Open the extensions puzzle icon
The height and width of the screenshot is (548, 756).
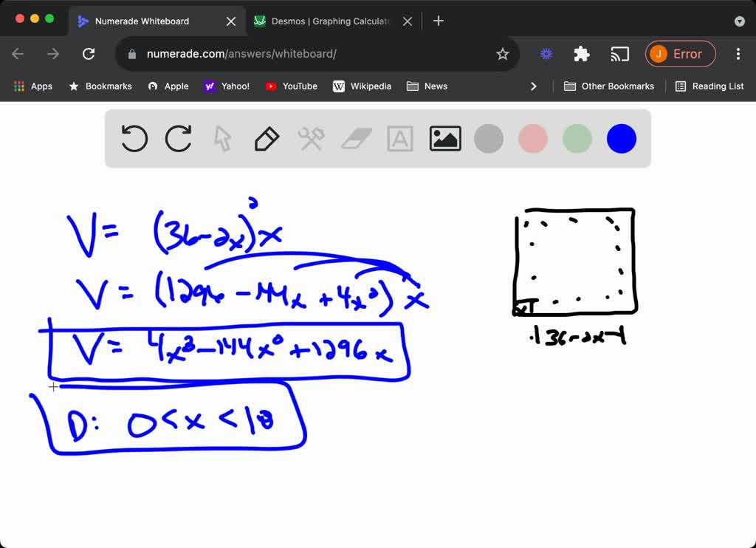point(581,54)
